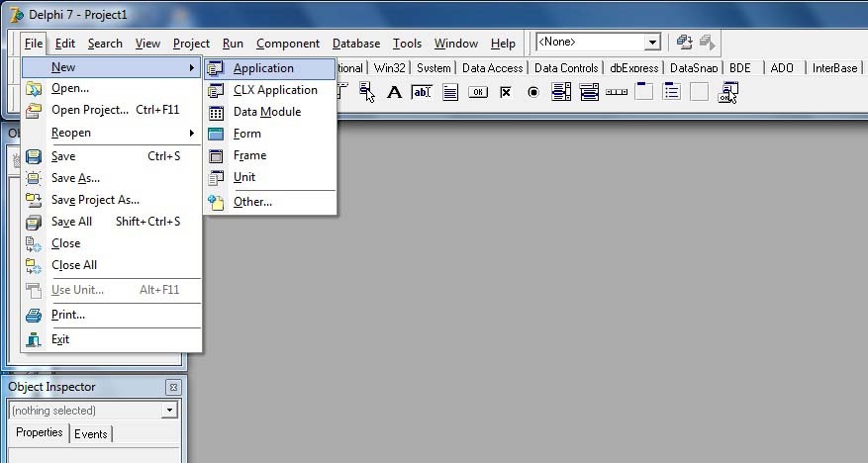This screenshot has width=868, height=463.
Task: Choose Other... in the New submenu
Action: [x=270, y=202]
